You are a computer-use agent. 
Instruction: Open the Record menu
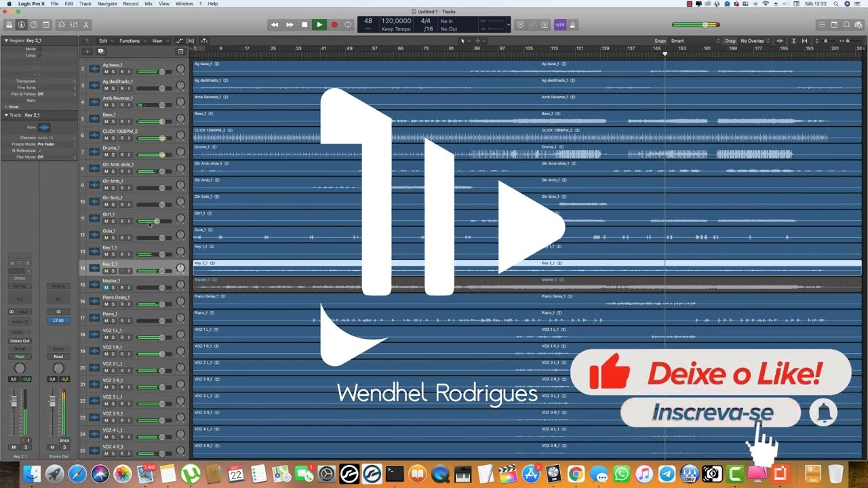pyautogui.click(x=131, y=3)
